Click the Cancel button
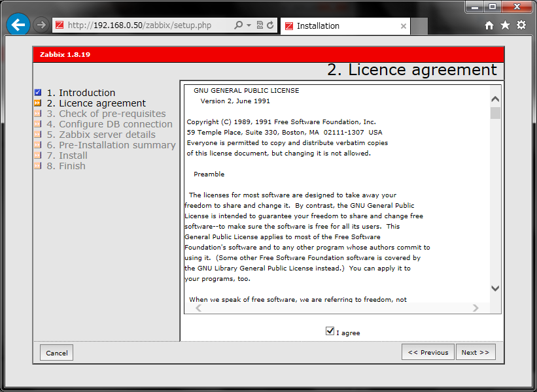 pos(56,353)
